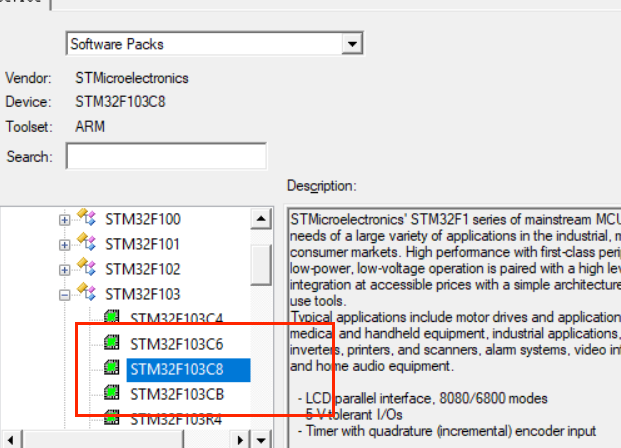Click the Device value STM32F103C8 text
This screenshot has width=621, height=448.
click(120, 102)
